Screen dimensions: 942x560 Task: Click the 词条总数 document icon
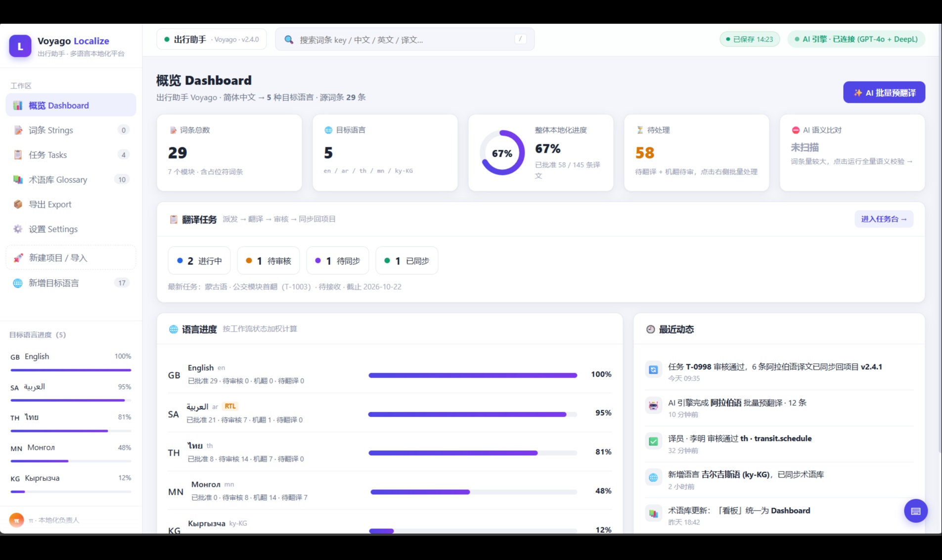pos(173,130)
